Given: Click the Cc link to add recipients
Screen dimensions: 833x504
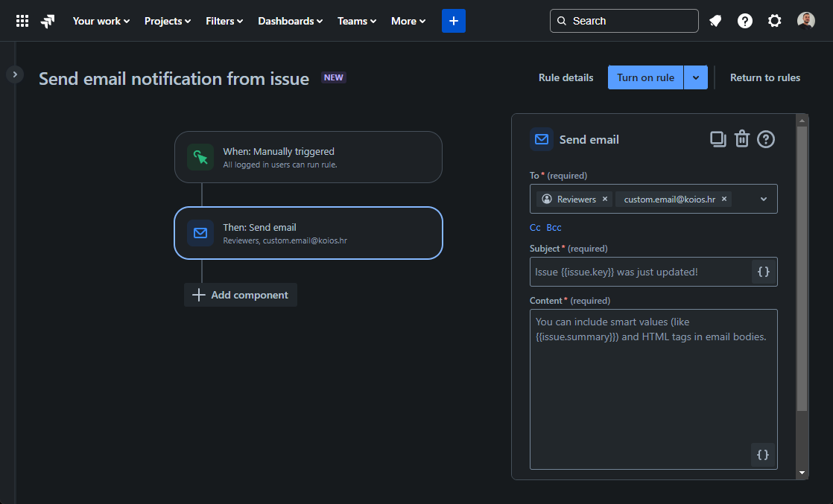Looking at the screenshot, I should [535, 227].
